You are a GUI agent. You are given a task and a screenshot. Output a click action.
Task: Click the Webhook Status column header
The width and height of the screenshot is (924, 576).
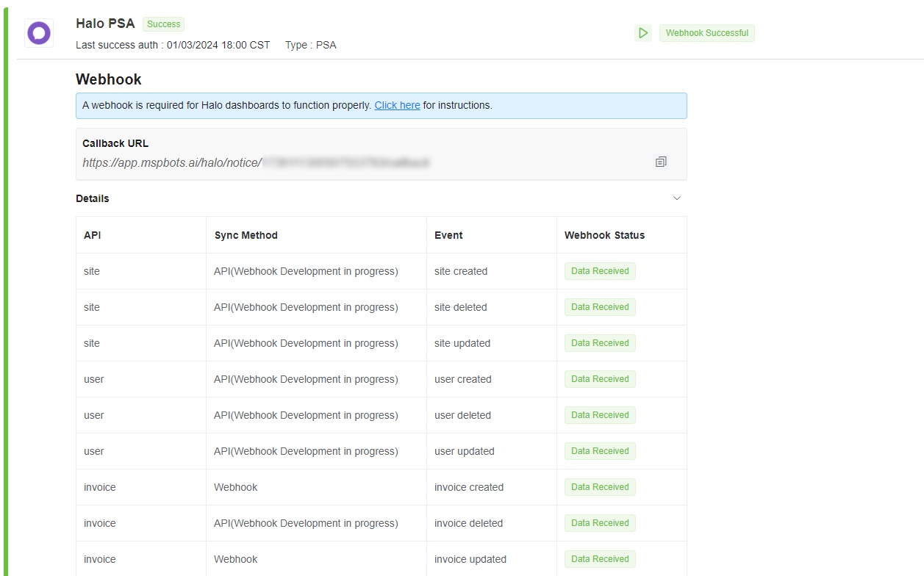tap(604, 235)
